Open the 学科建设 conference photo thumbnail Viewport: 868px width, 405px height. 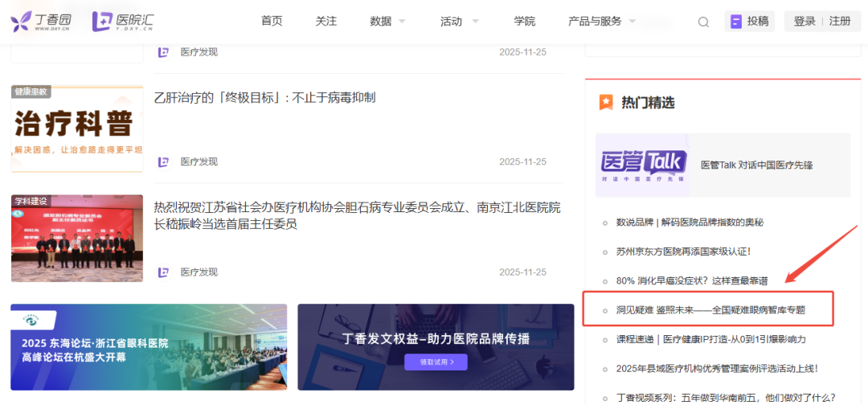(x=77, y=238)
